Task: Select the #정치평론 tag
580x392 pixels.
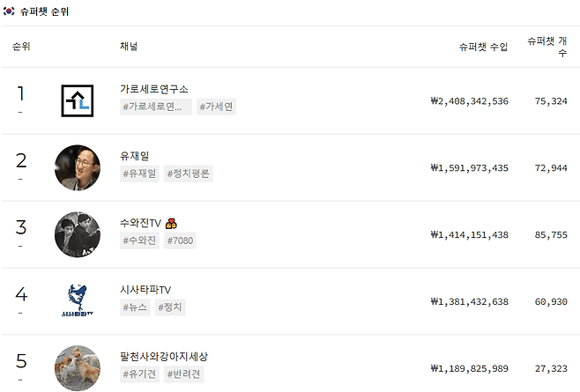Action: pos(188,174)
